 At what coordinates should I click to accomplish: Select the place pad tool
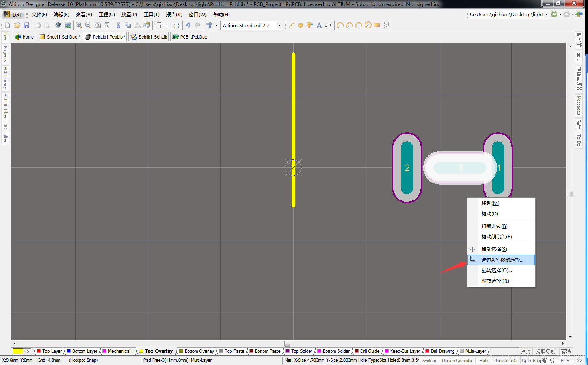300,25
